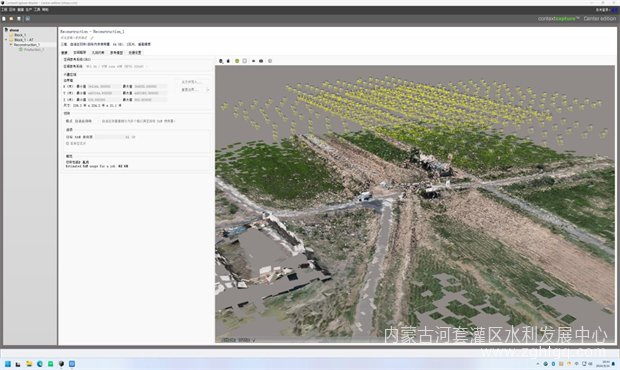
Task: Expand the system tray hidden icons chevron
Action: click(x=538, y=364)
